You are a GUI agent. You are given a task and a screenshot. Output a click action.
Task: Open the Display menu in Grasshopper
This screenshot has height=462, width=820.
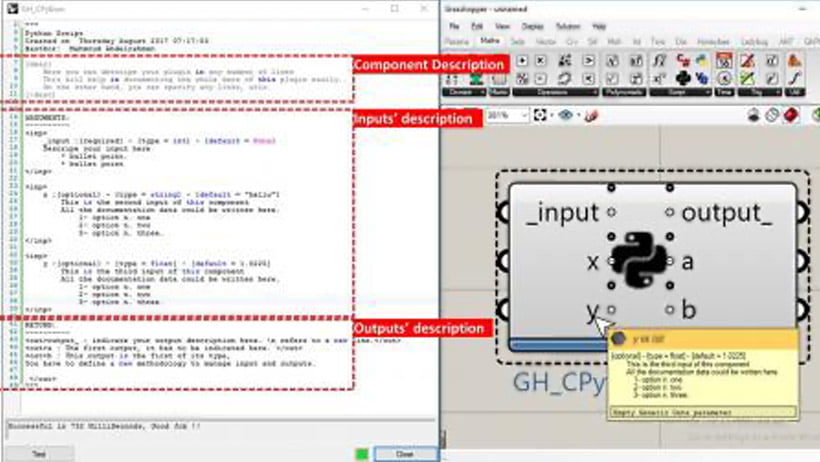pos(532,26)
